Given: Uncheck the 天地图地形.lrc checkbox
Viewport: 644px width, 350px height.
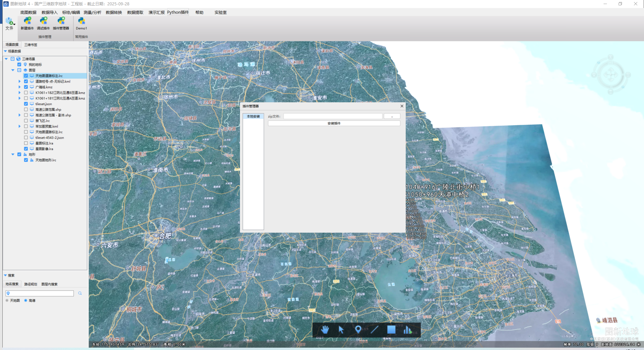Looking at the screenshot, I should pyautogui.click(x=26, y=160).
